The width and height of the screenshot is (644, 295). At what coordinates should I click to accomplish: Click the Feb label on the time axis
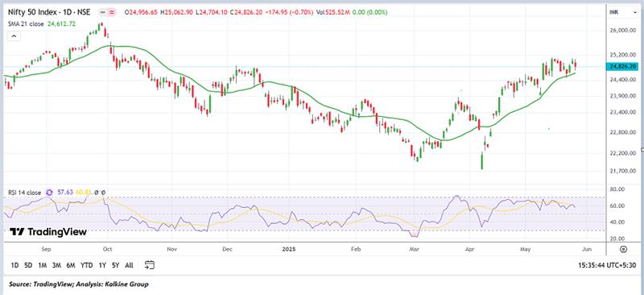coord(356,249)
